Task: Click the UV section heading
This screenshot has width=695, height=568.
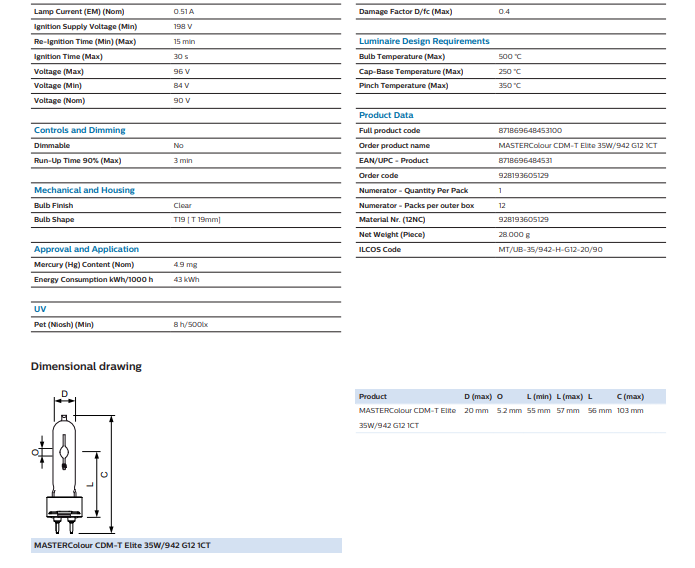Action: 40,309
